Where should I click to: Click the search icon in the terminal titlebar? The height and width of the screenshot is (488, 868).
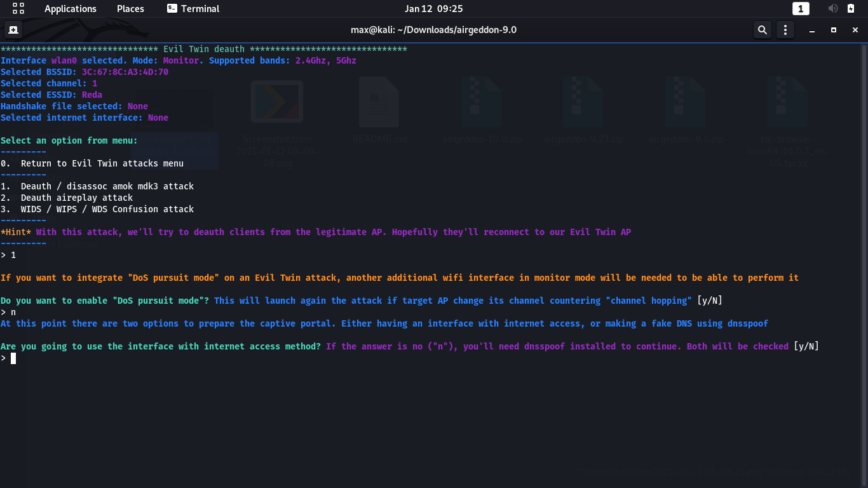pyautogui.click(x=762, y=29)
